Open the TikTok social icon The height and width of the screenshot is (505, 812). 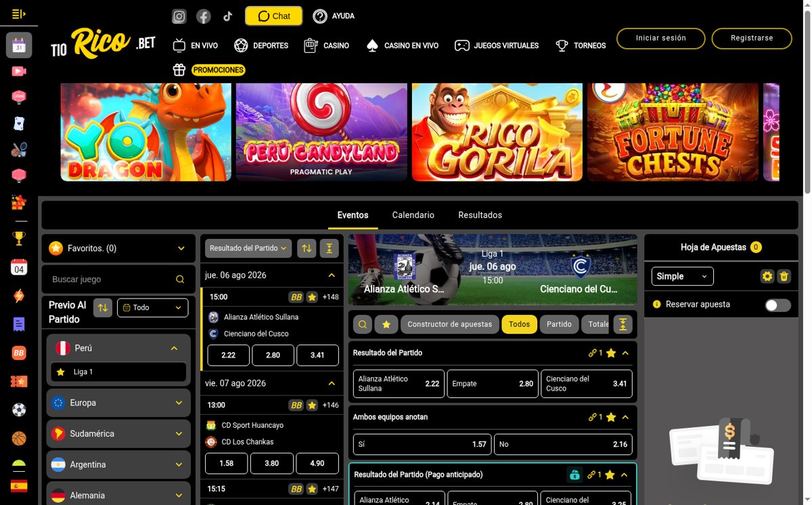(227, 16)
